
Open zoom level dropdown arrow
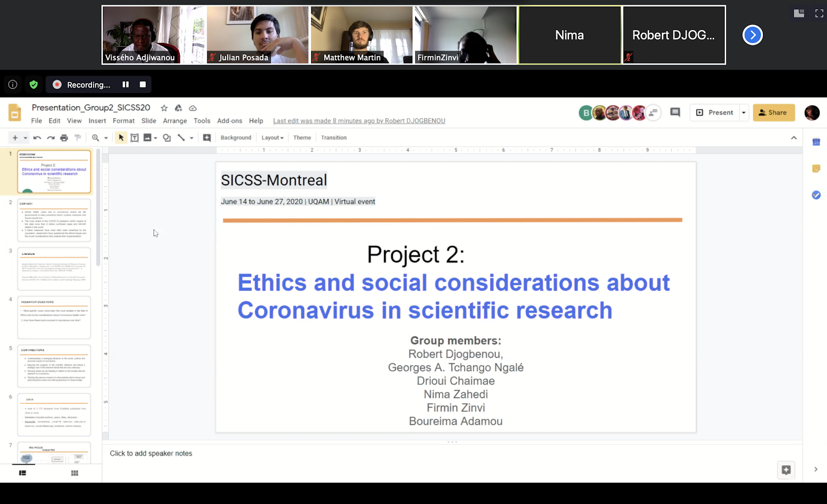tap(106, 138)
